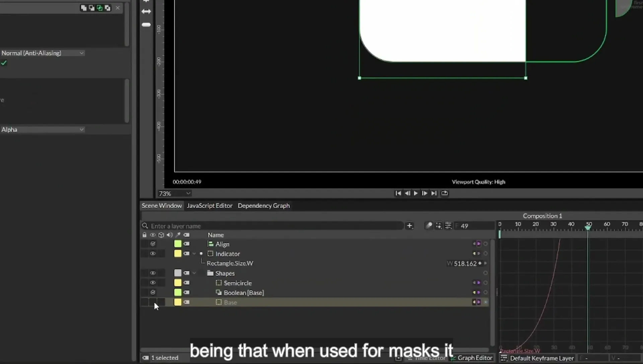This screenshot has width=643, height=364.
Task: Toggle visibility of the Shapes group
Action: click(x=153, y=273)
